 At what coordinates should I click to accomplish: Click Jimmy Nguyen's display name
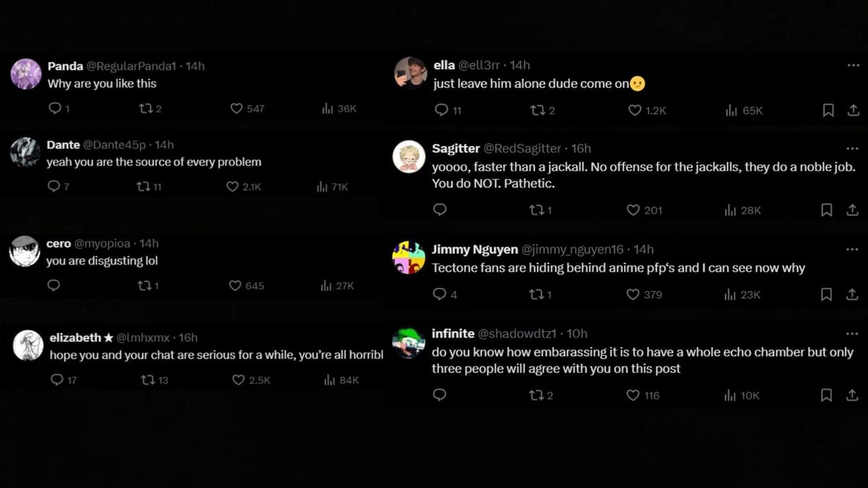point(475,249)
